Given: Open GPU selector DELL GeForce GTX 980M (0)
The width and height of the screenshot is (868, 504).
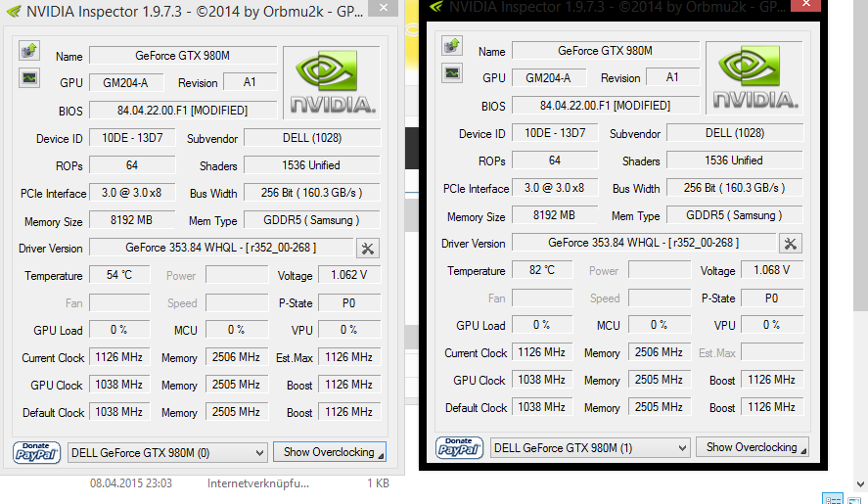Looking at the screenshot, I should click(x=167, y=453).
